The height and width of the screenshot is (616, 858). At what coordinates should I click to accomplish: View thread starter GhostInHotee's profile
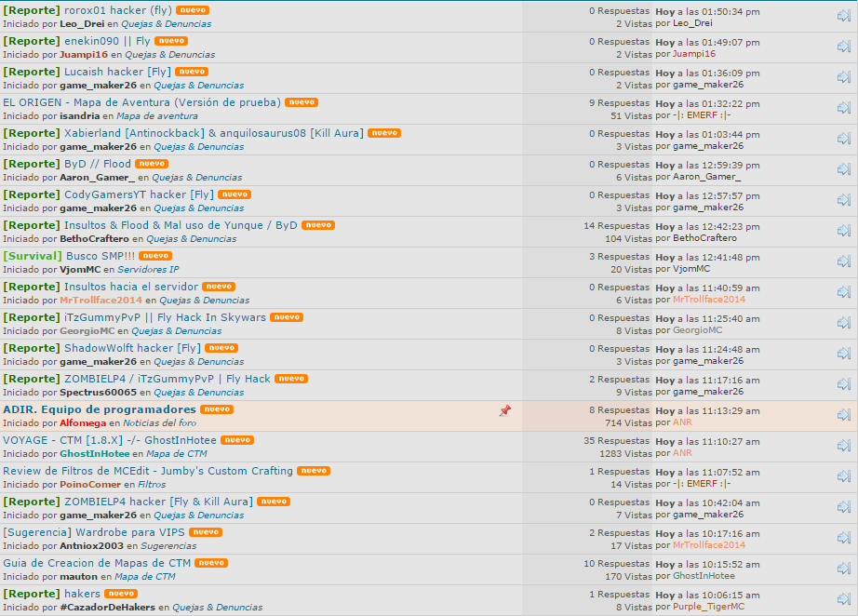click(x=95, y=453)
